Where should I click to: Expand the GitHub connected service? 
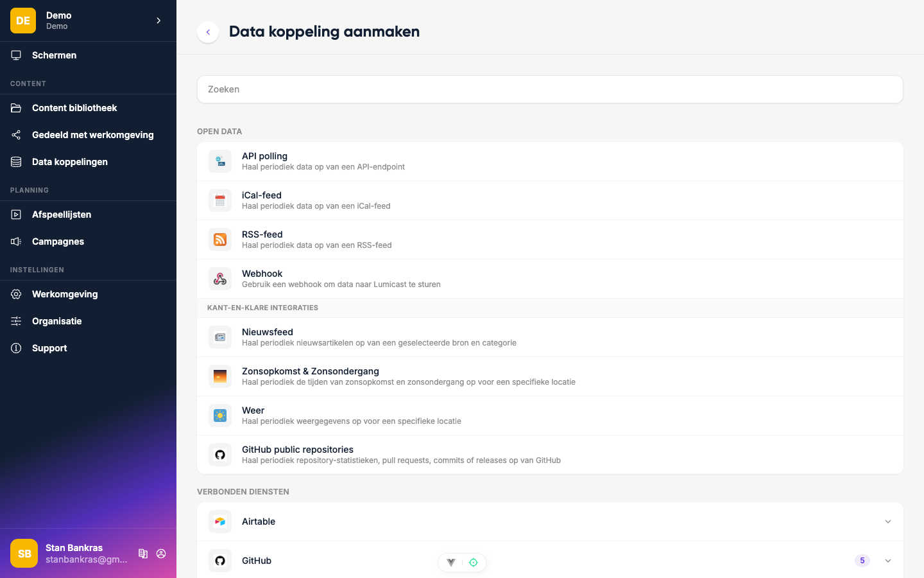tap(888, 561)
